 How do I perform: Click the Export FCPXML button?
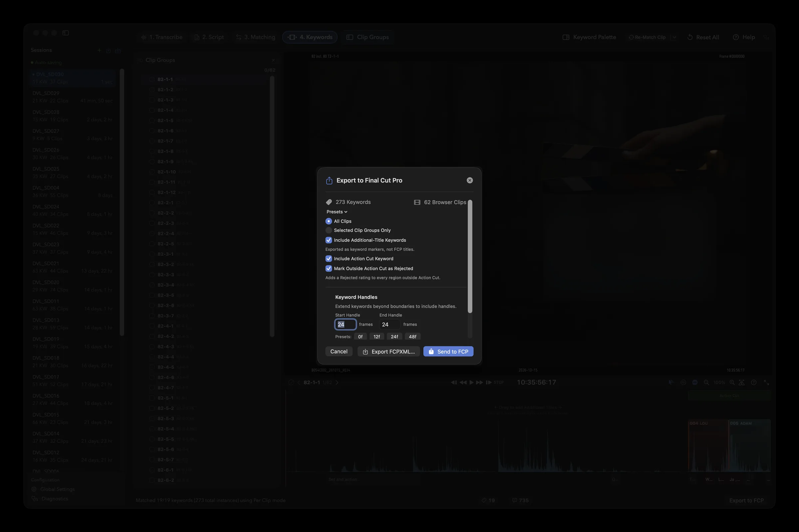(388, 351)
